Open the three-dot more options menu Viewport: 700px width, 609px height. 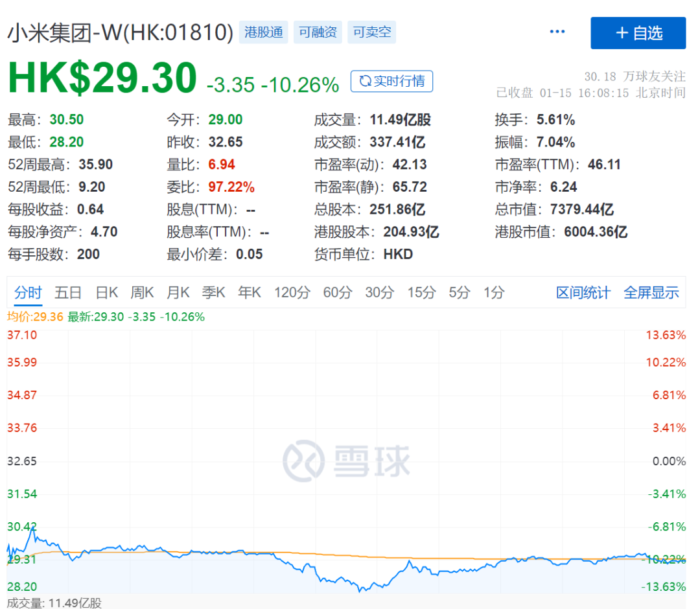(557, 32)
